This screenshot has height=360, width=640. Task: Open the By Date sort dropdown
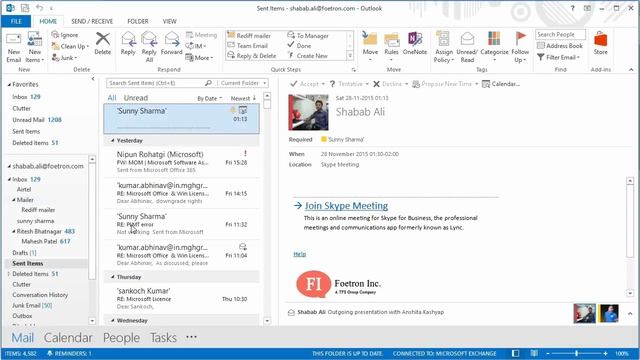click(x=209, y=98)
